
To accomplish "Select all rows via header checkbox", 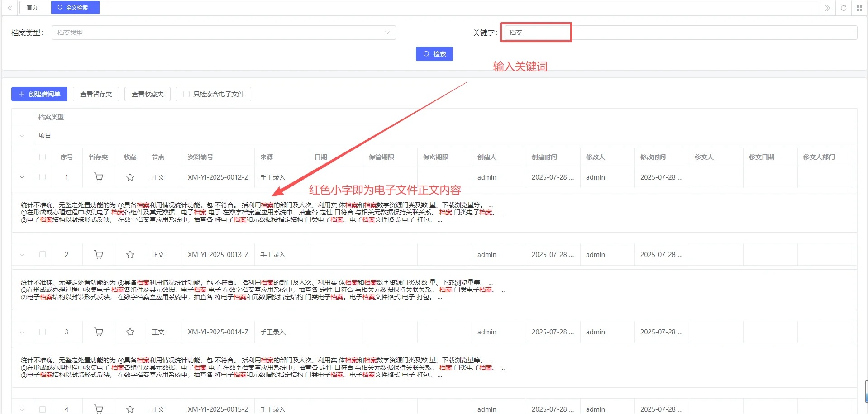I will point(43,157).
